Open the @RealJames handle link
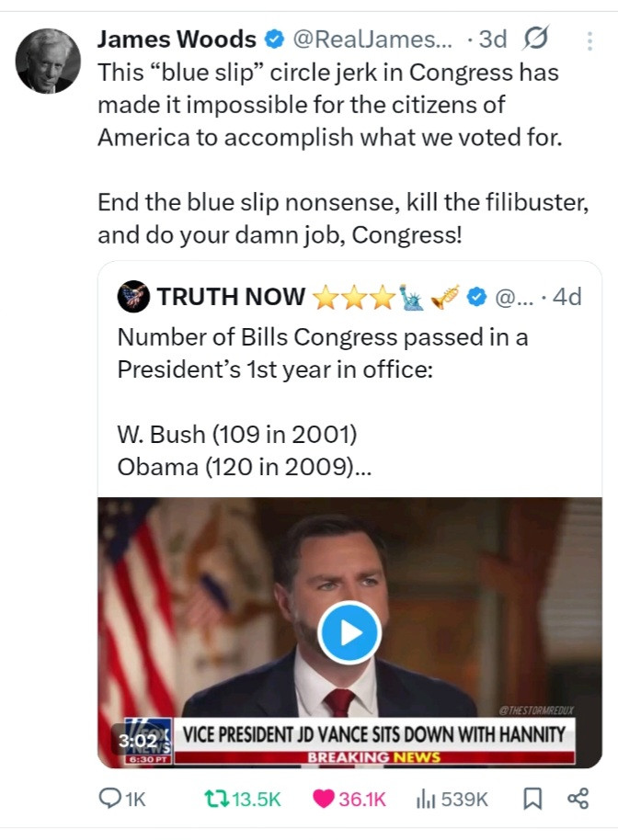 [x=372, y=40]
